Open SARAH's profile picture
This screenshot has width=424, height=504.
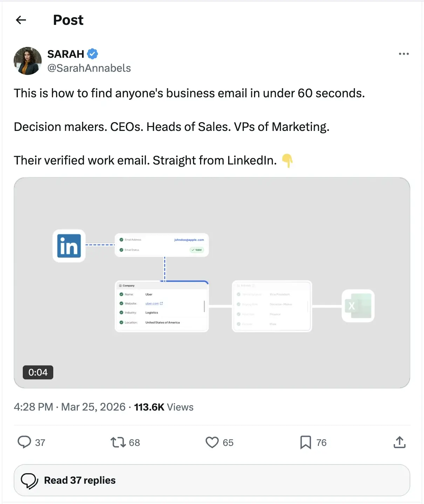point(28,61)
